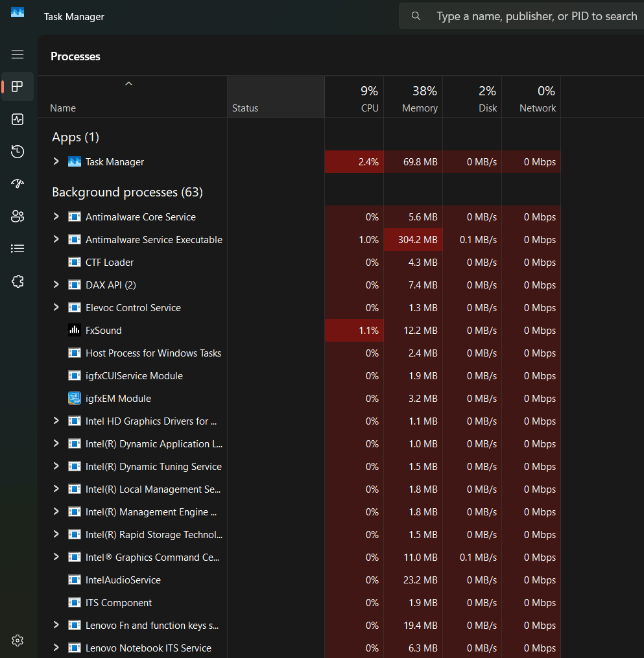Click the search magnifier icon
Image resolution: width=644 pixels, height=658 pixels.
pos(416,16)
